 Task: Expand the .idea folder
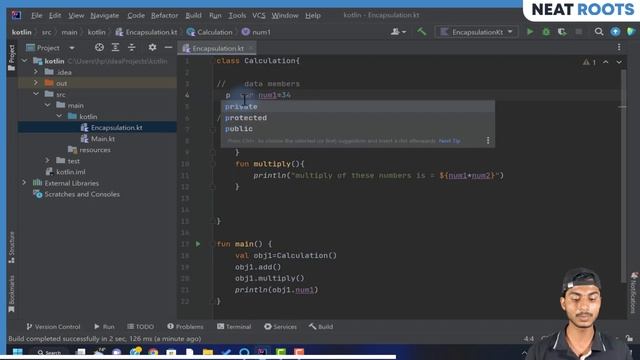pyautogui.click(x=36, y=72)
